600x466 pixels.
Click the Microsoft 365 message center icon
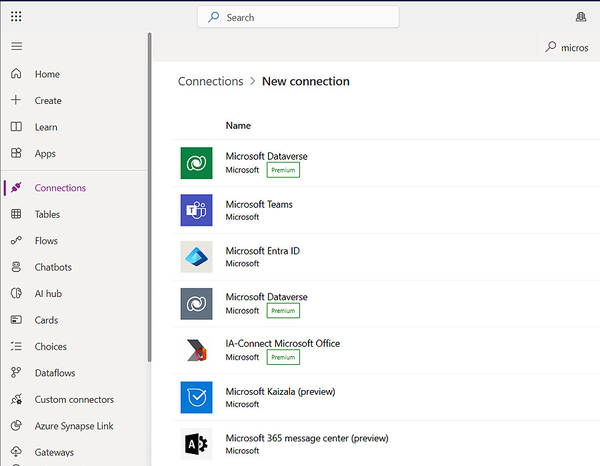pos(196,444)
